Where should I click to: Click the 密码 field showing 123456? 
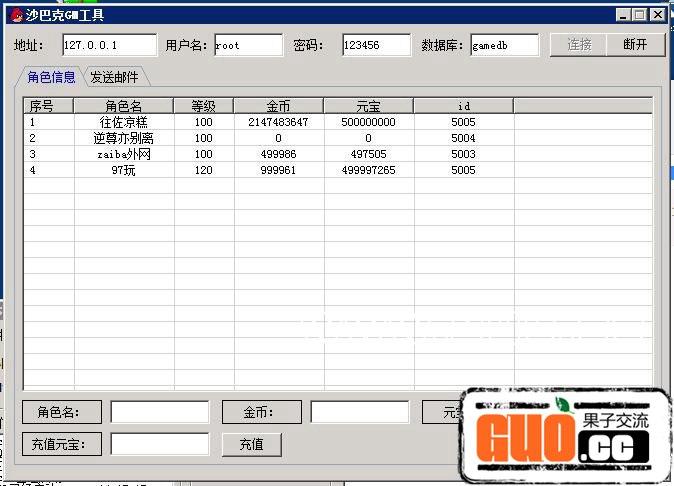point(376,45)
